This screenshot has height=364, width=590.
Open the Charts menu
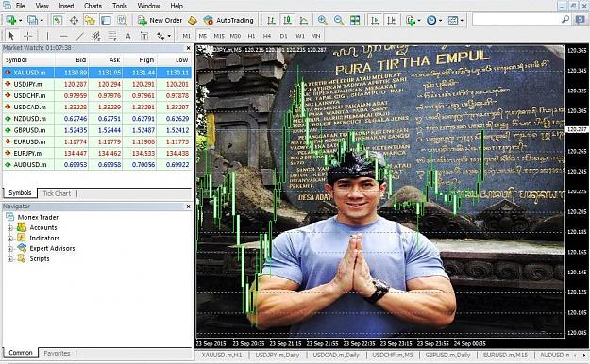(x=93, y=6)
